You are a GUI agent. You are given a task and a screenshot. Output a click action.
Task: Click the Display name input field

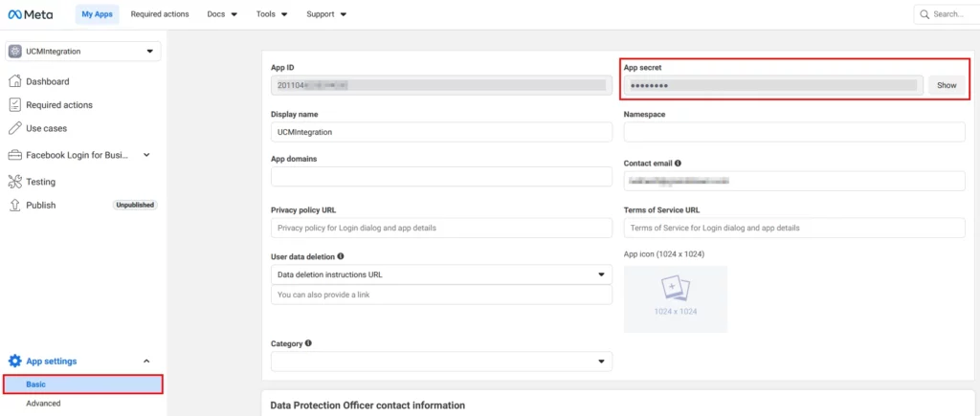(x=441, y=132)
